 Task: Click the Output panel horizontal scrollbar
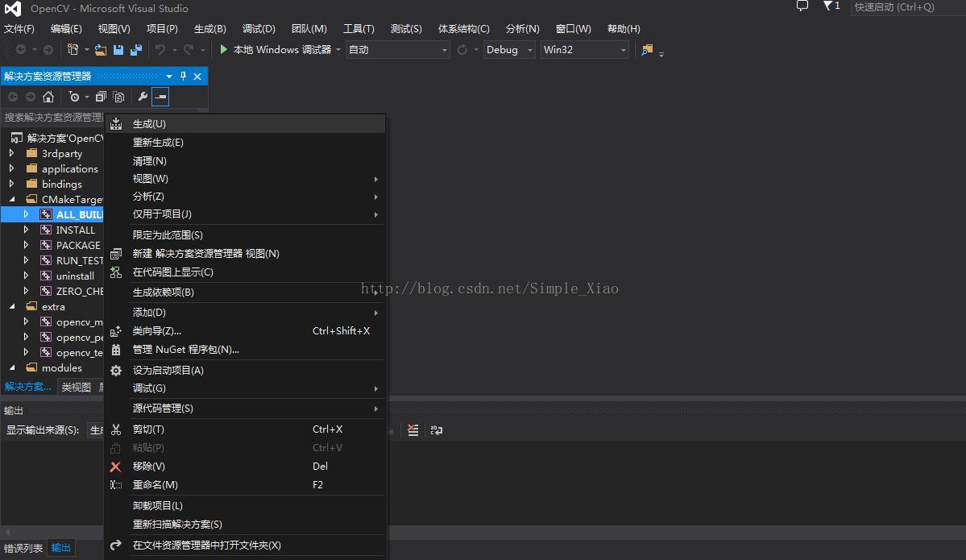coord(483,531)
